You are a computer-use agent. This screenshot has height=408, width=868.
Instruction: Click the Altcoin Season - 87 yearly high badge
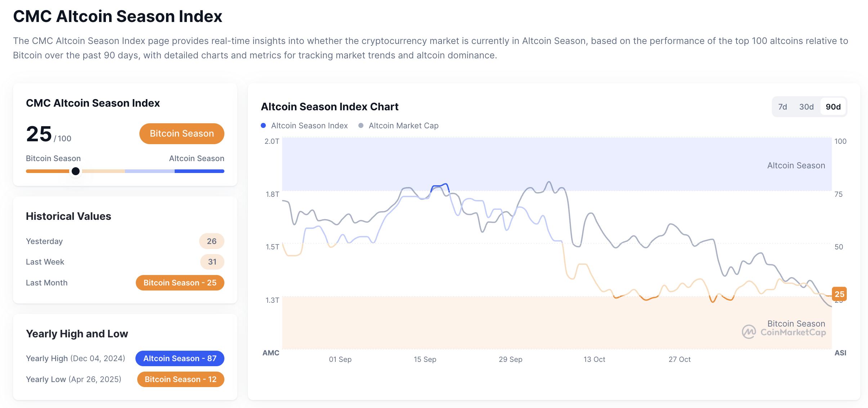point(179,358)
